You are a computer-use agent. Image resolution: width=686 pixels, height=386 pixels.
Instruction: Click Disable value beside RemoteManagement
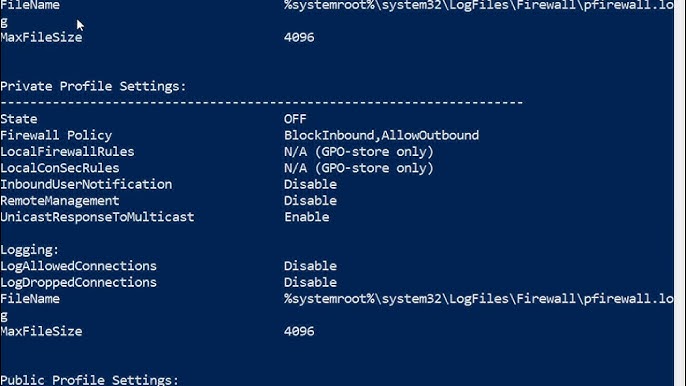click(310, 201)
